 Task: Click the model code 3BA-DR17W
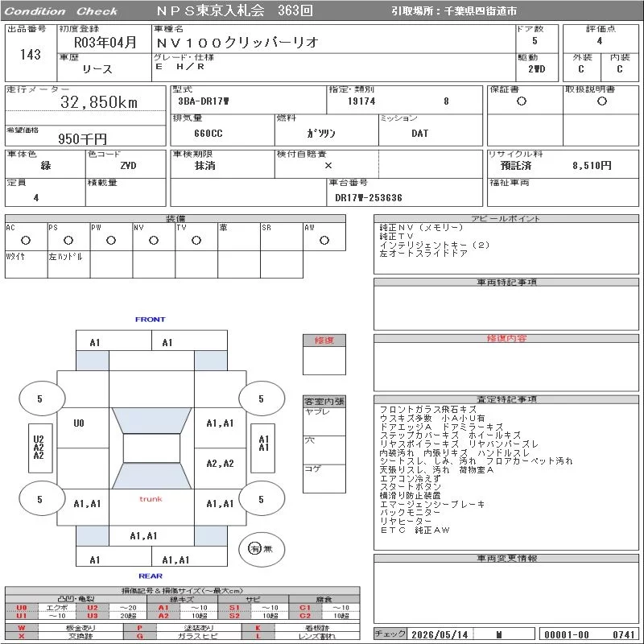204,101
